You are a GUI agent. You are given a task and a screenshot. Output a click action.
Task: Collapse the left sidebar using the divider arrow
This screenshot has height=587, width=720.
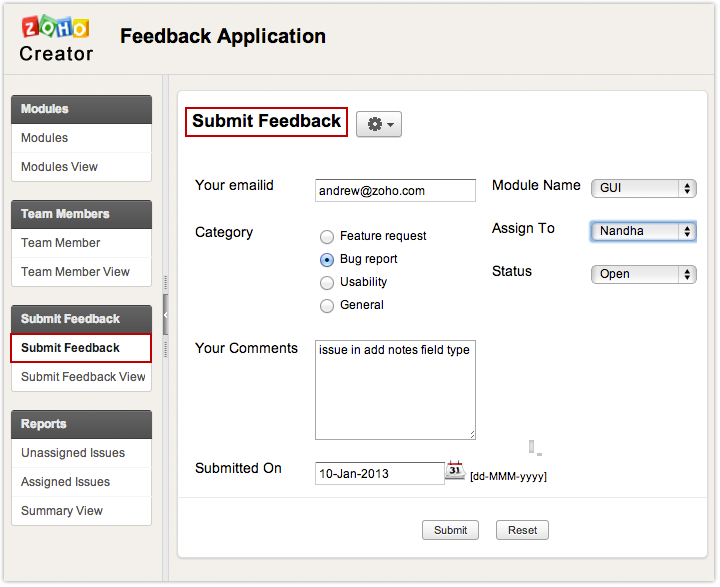[165, 315]
